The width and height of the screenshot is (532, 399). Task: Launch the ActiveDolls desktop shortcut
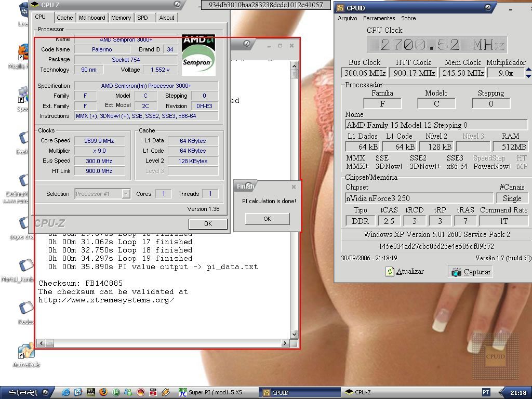pos(26,351)
